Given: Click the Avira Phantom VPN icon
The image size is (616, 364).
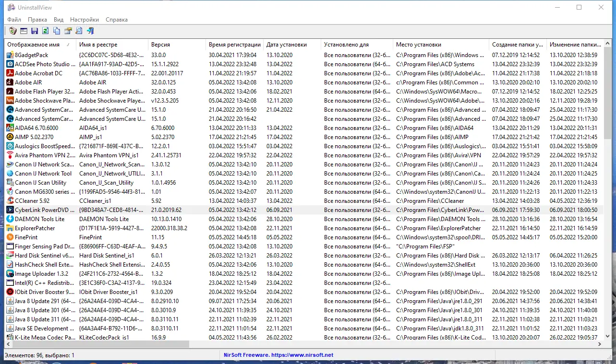Looking at the screenshot, I should 10,155.
